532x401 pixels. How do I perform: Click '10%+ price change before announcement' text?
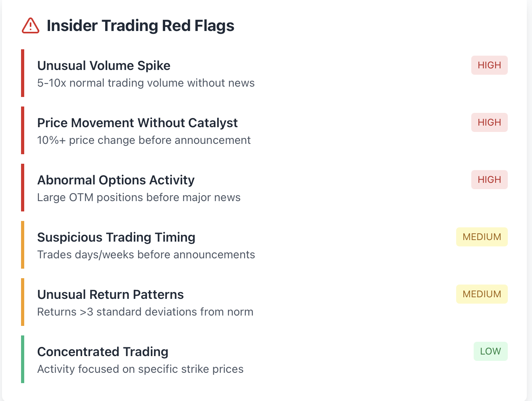144,140
